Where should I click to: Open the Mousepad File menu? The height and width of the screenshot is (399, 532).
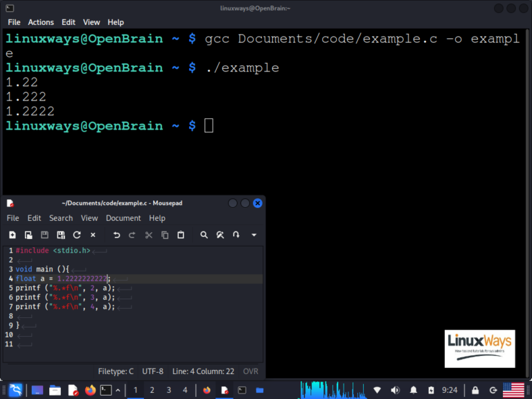[13, 218]
